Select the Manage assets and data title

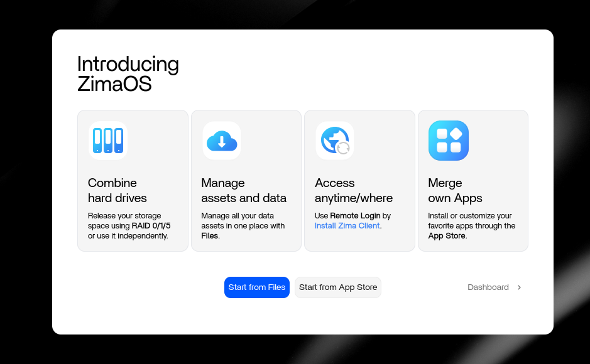click(x=243, y=190)
